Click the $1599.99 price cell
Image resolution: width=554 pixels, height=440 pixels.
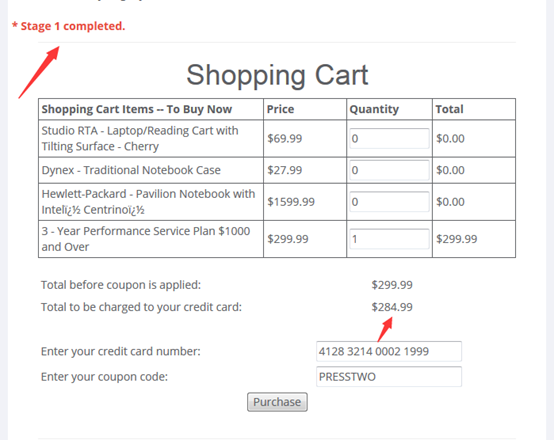point(291,202)
